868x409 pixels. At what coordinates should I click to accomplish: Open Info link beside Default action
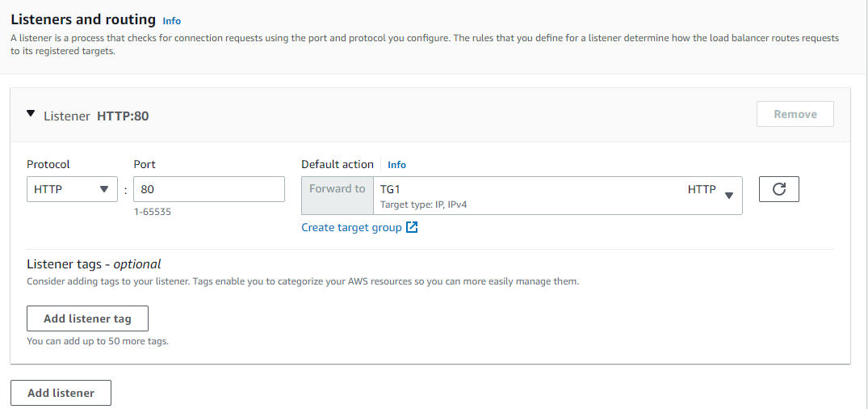coord(396,165)
